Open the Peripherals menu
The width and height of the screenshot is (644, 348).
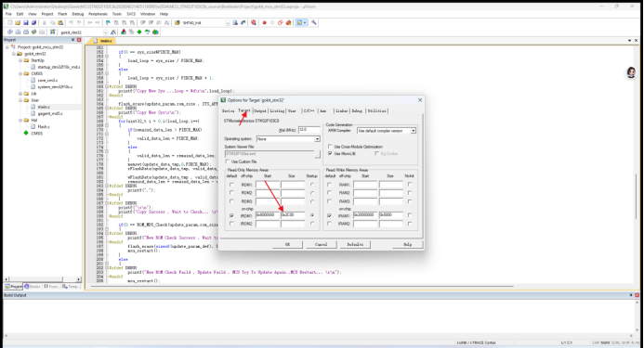(x=98, y=14)
